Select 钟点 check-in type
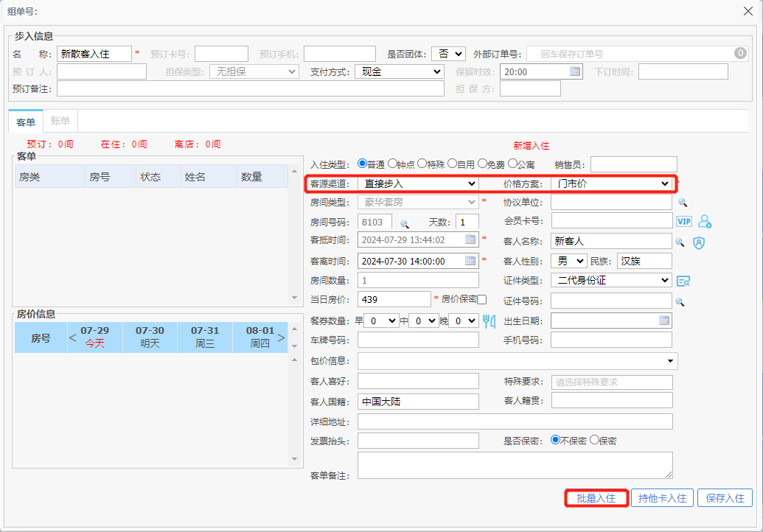 [392, 164]
